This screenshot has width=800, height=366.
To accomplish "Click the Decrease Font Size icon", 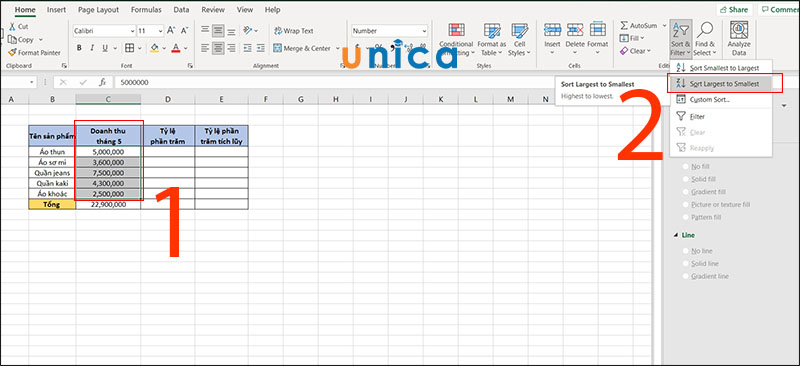I will 185,31.
